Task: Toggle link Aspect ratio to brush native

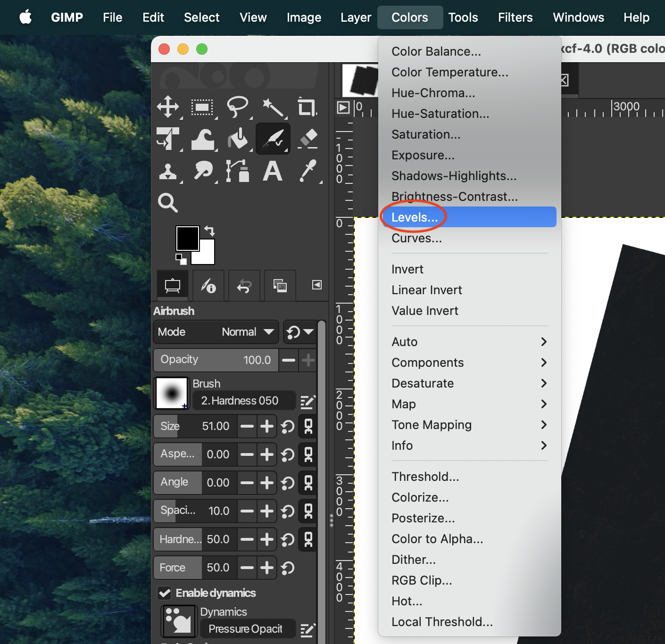Action: coord(308,454)
